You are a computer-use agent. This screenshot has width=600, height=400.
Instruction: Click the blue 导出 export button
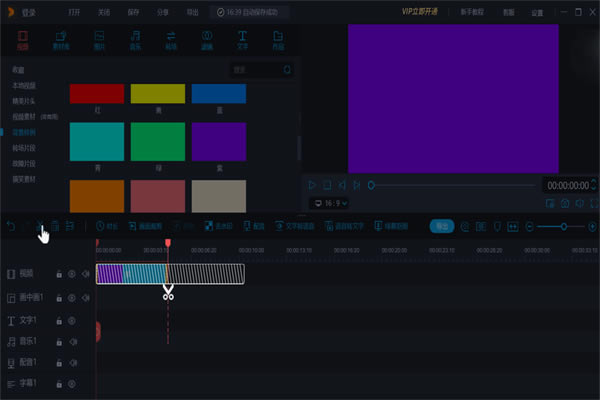(441, 226)
